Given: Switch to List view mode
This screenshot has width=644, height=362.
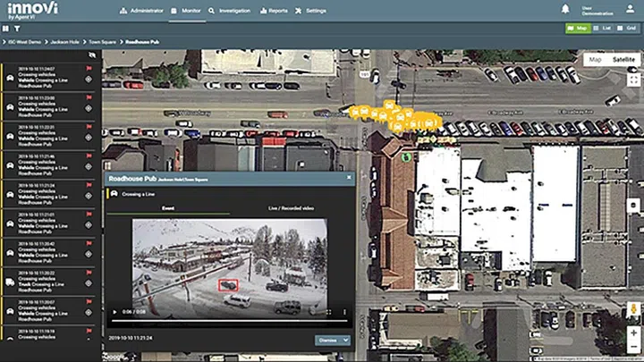Looking at the screenshot, I should coord(602,29).
